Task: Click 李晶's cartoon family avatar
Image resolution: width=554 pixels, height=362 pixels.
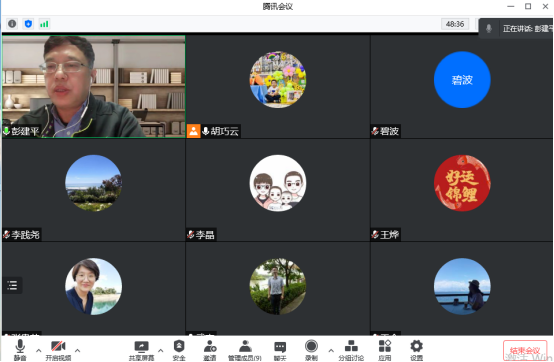Action: pyautogui.click(x=278, y=183)
